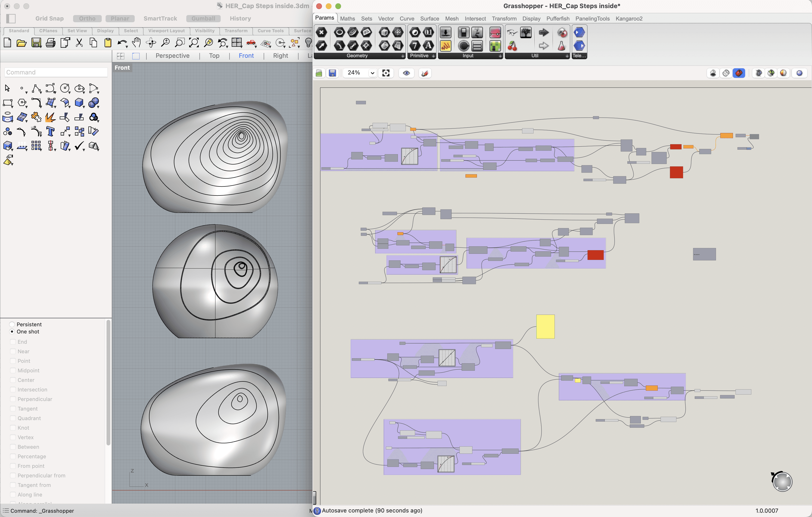Click the Explode tool icon
This screenshot has height=517, width=812.
[x=50, y=117]
